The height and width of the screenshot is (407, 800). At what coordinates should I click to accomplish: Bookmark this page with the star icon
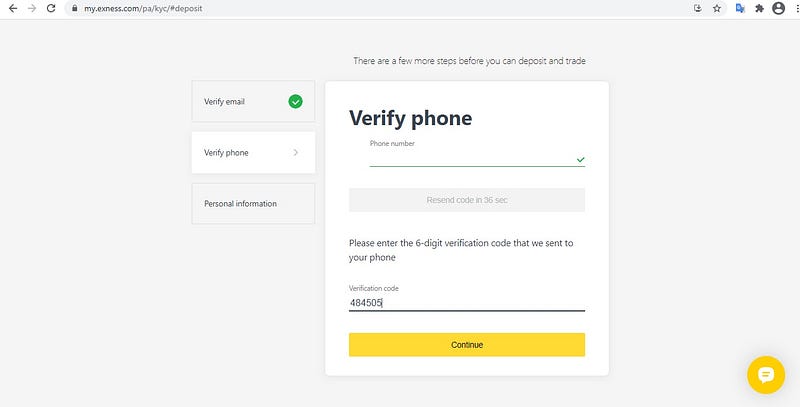717,8
